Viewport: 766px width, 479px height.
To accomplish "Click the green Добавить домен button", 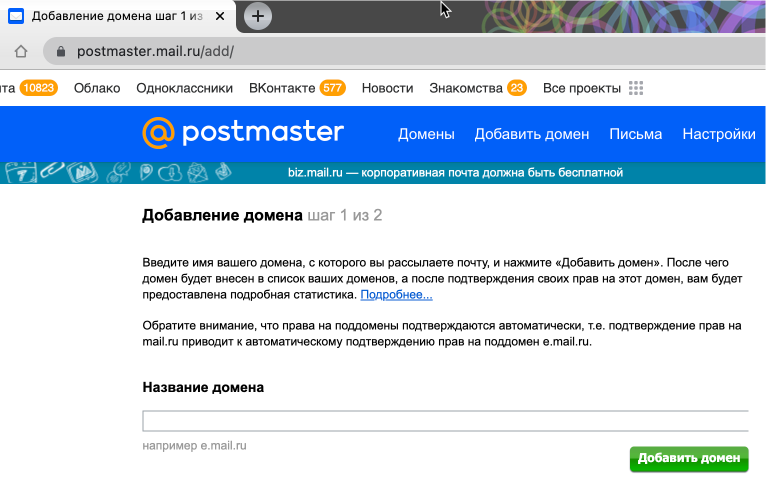I will tap(689, 458).
